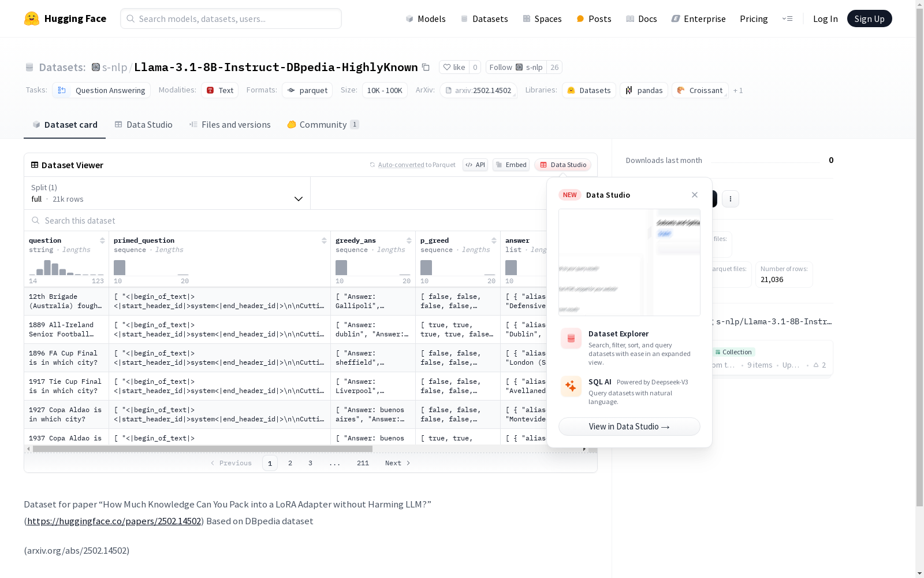This screenshot has height=578, width=924.
Task: Go to page 2 of the dataset
Action: (290, 463)
